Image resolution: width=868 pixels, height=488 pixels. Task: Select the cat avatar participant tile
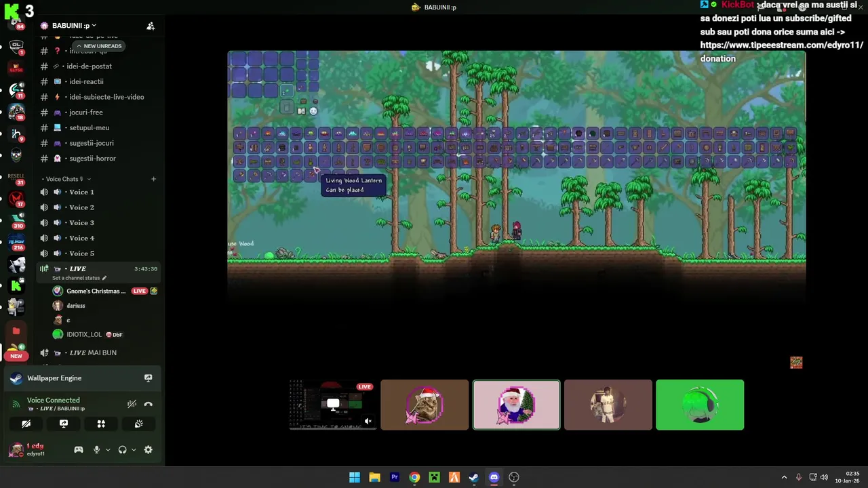point(425,405)
